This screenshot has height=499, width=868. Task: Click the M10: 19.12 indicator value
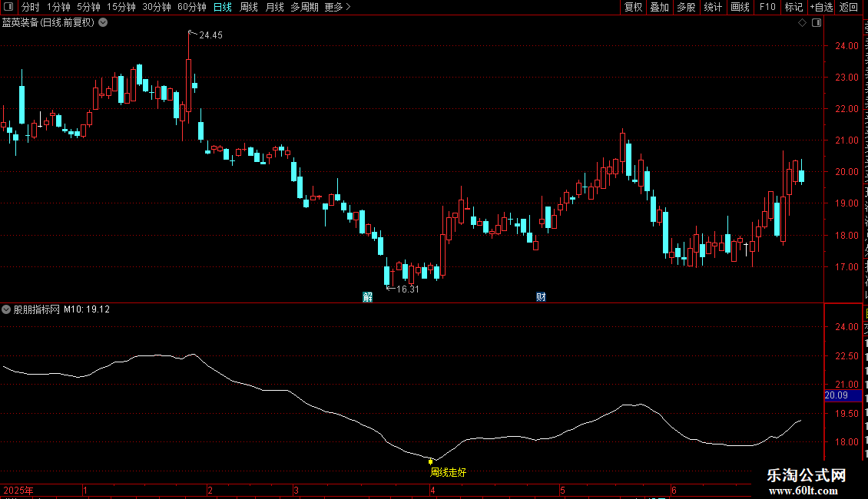click(87, 309)
